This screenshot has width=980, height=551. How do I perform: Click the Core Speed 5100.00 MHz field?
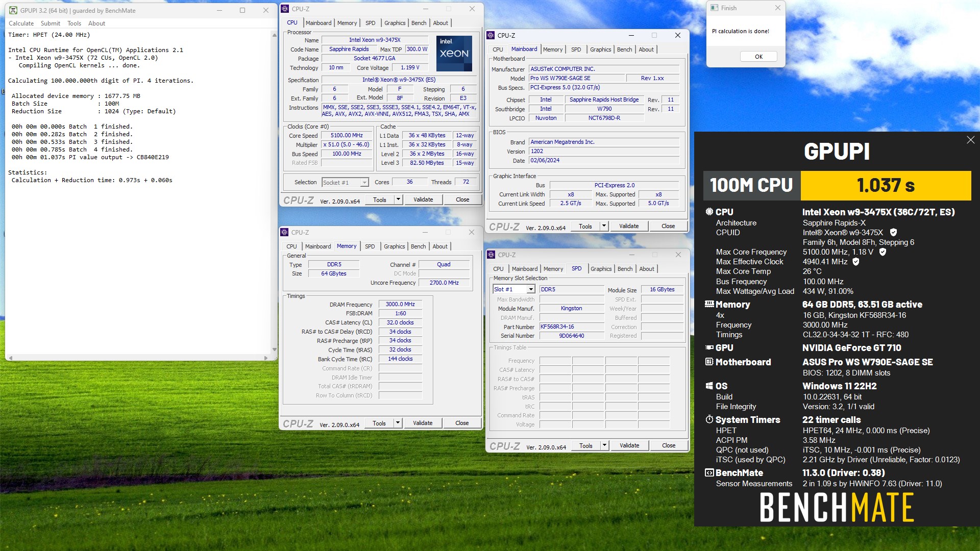347,136
